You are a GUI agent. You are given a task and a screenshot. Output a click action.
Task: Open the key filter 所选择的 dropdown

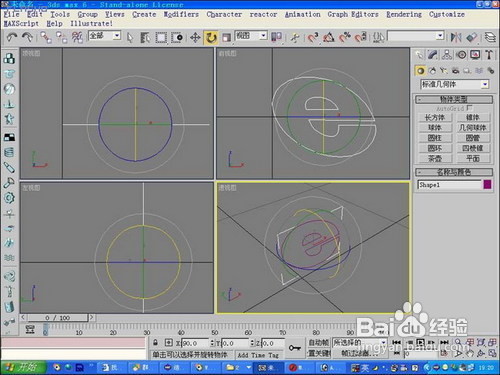pyautogui.click(x=360, y=342)
